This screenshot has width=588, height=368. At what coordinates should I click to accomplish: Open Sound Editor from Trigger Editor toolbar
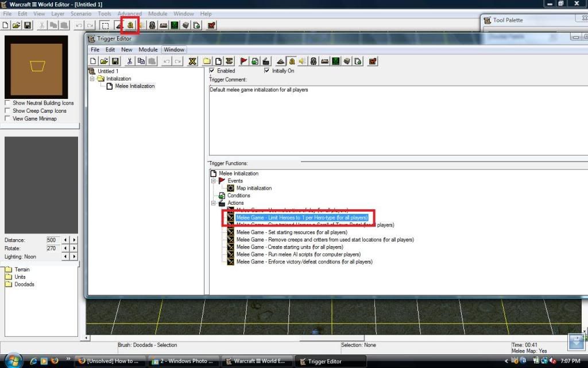[x=303, y=61]
